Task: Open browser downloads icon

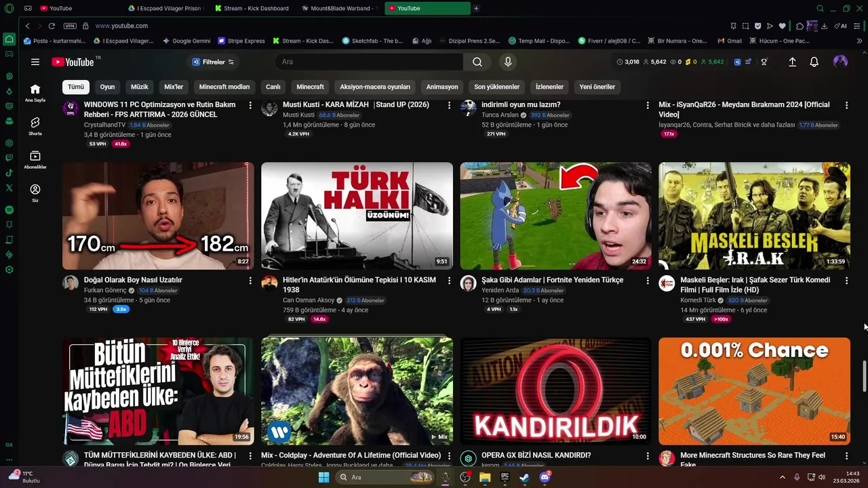Action: (824, 26)
